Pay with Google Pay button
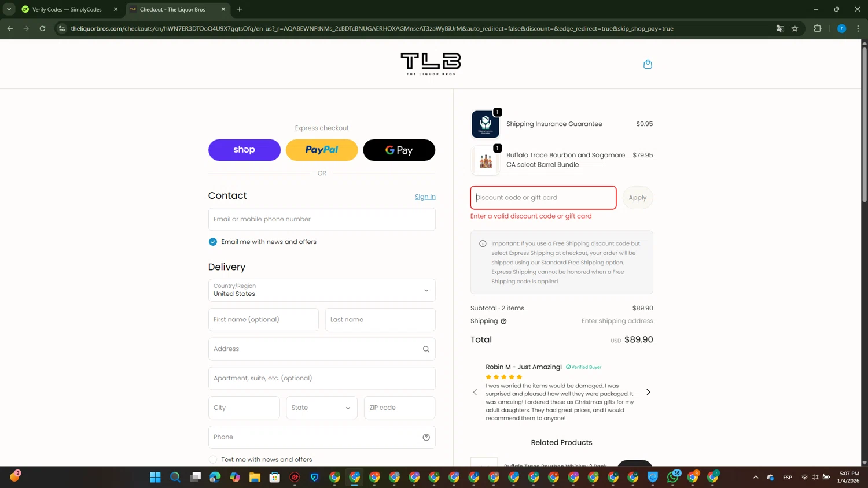 tap(399, 150)
